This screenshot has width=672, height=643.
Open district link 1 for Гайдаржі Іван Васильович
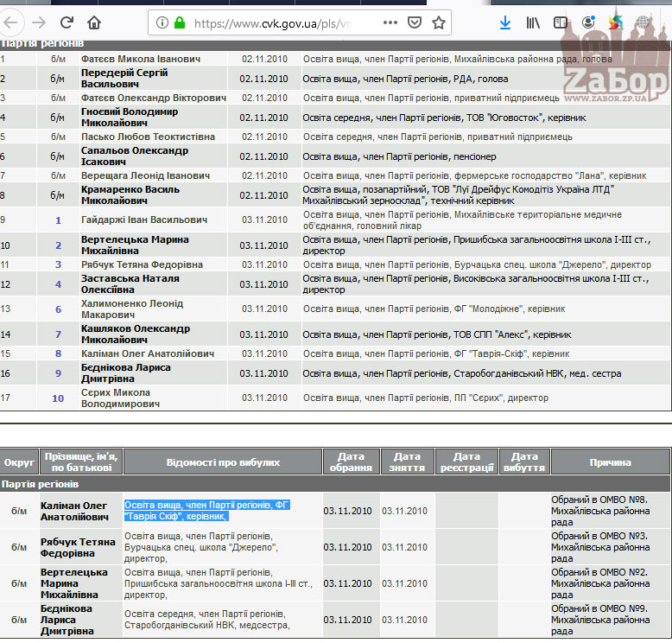(x=59, y=220)
